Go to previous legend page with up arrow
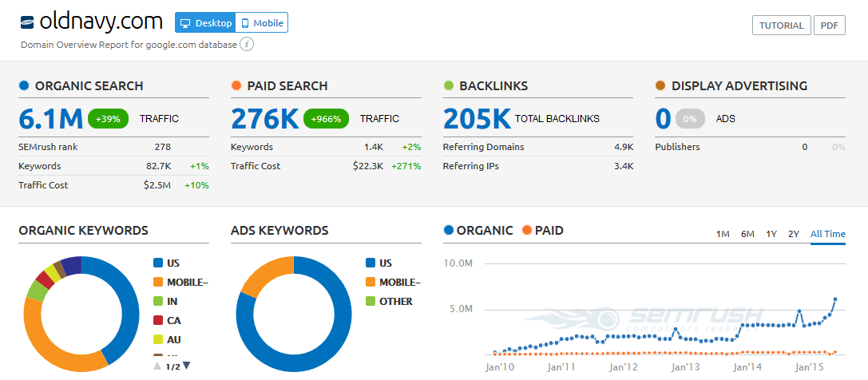 158,366
